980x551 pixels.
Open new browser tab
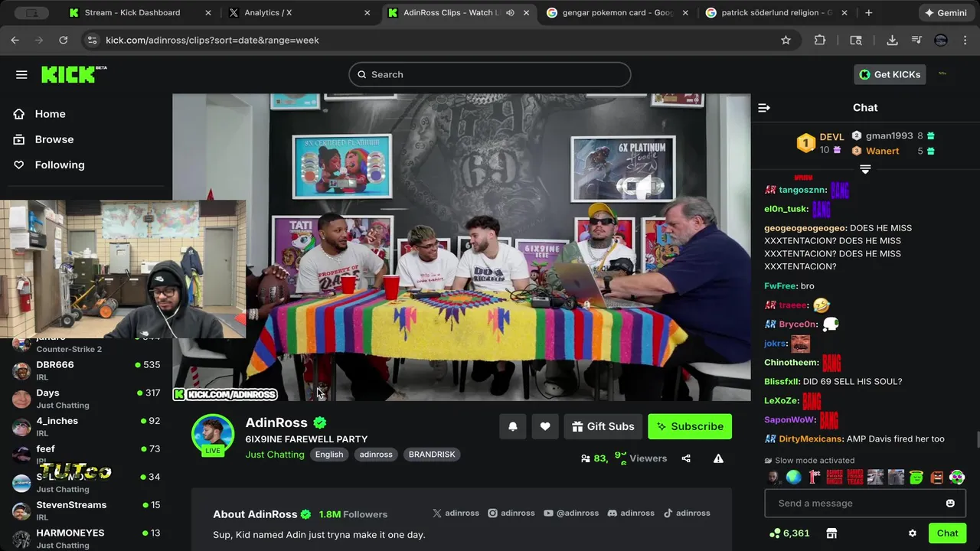[x=868, y=13]
